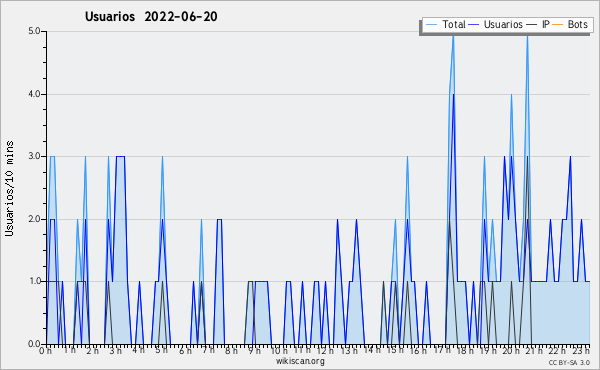The width and height of the screenshot is (600, 370).
Task: Click the '9 h' x-axis label
Action: pos(254,350)
